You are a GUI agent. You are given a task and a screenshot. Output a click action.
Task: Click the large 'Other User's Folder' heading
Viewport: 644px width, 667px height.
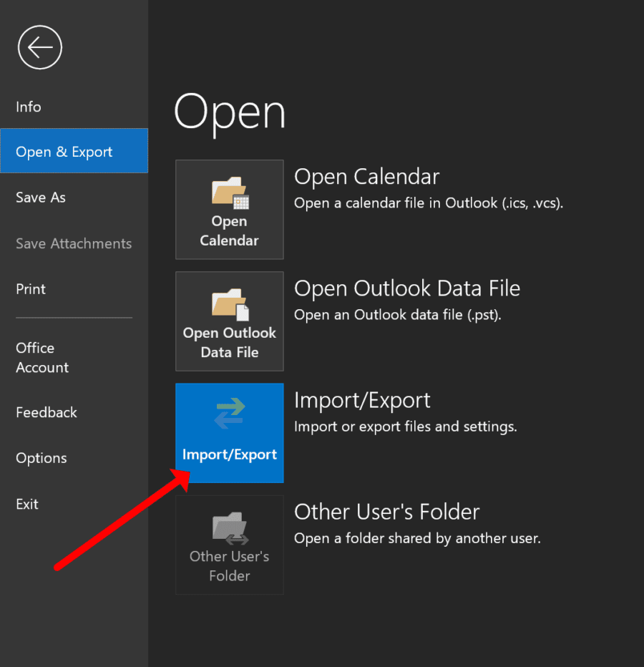[x=386, y=512]
